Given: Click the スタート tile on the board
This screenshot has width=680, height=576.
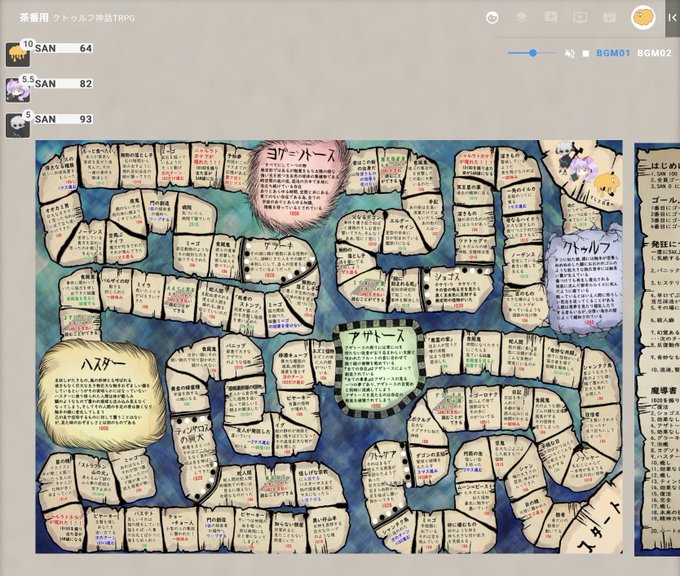Looking at the screenshot, I should click(x=596, y=523).
